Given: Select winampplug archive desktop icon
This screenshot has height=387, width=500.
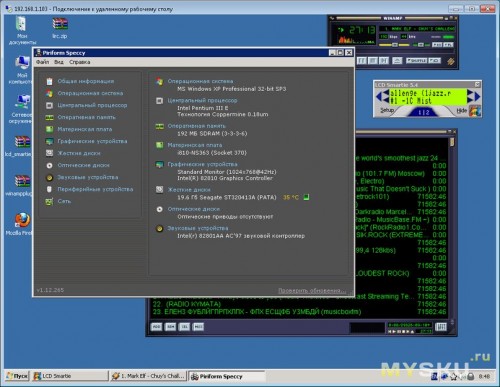Looking at the screenshot, I should tap(21, 186).
